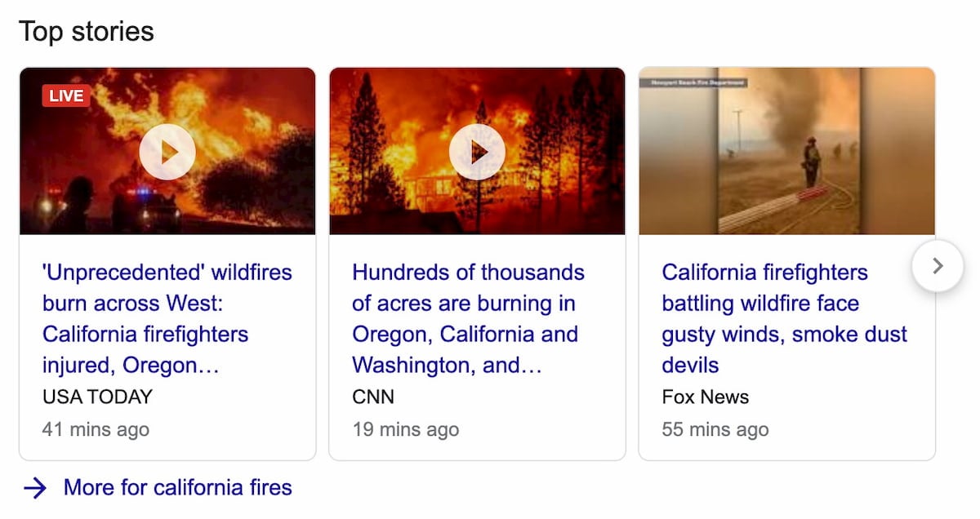Play the USA TODAY wildfire video
Screen dimensions: 980x519
coord(167,152)
